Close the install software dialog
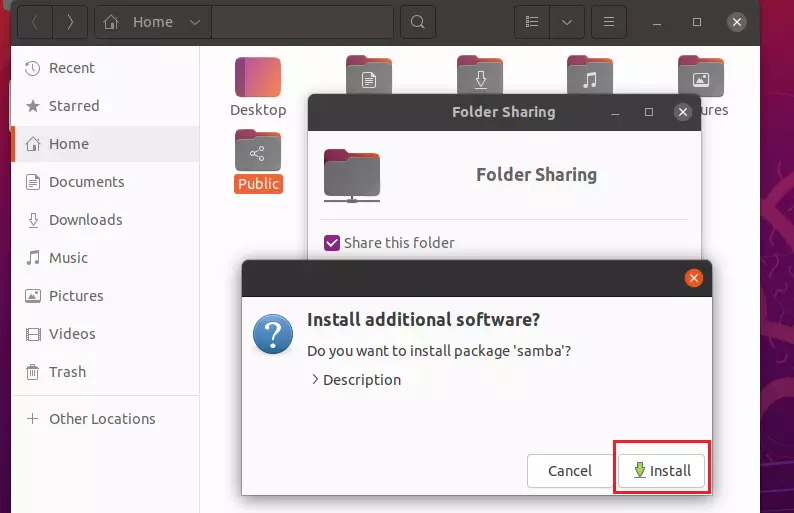The image size is (794, 513). (693, 278)
